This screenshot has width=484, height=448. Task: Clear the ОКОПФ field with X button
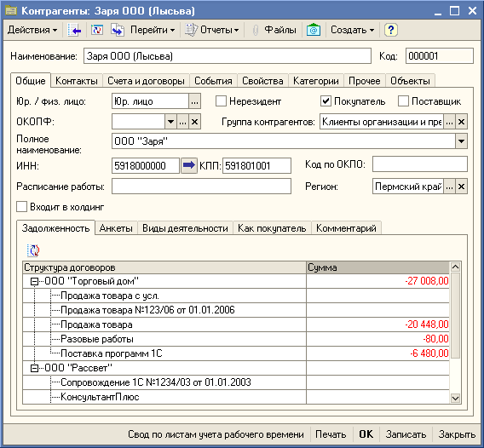[x=195, y=122]
